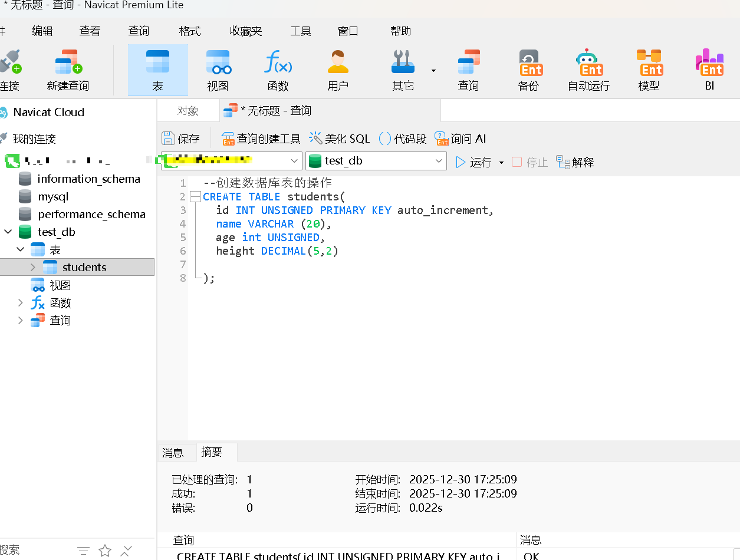The image size is (740, 560).
Task: Click the Explain (解释) button
Action: click(575, 162)
